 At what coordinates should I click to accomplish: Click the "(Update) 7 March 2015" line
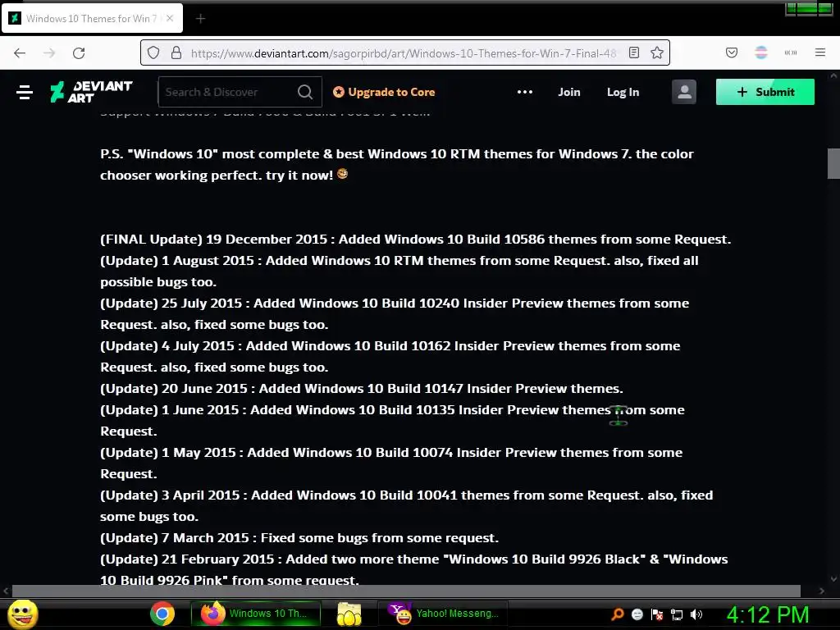tap(299, 538)
